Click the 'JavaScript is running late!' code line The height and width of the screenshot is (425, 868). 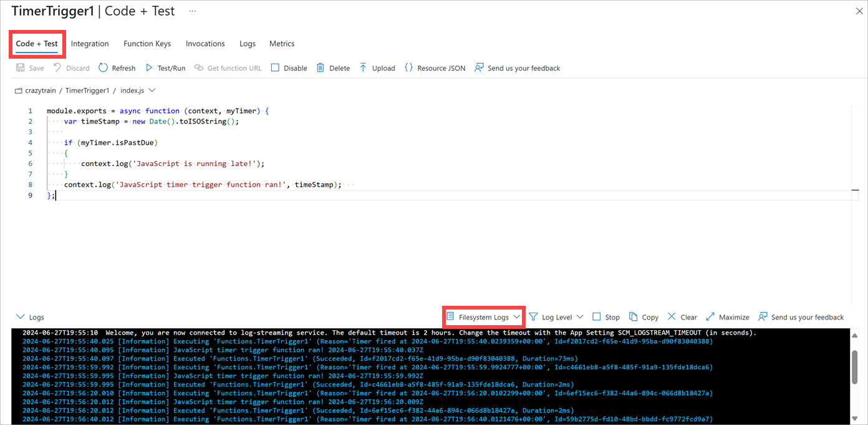point(173,164)
